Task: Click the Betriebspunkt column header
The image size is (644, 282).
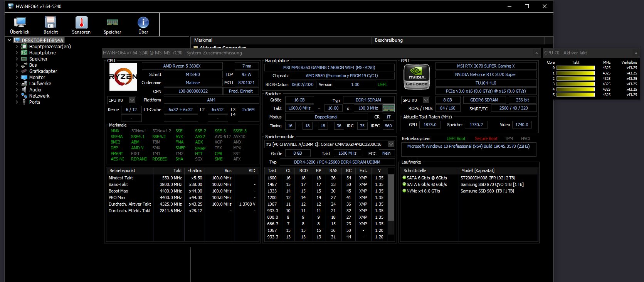Action: [129, 171]
